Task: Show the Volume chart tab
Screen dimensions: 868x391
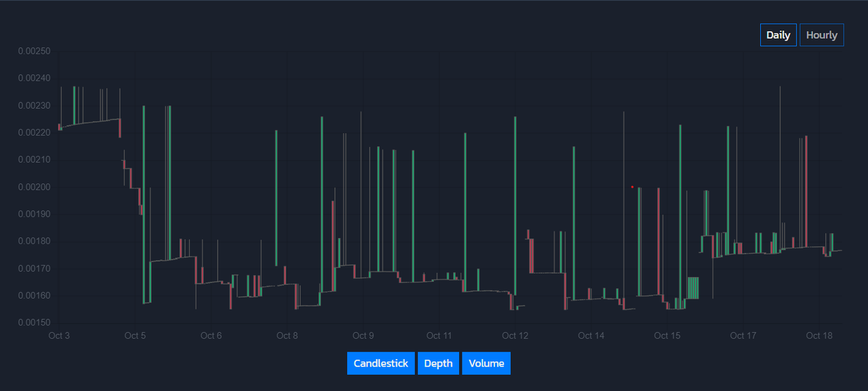Action: click(486, 363)
